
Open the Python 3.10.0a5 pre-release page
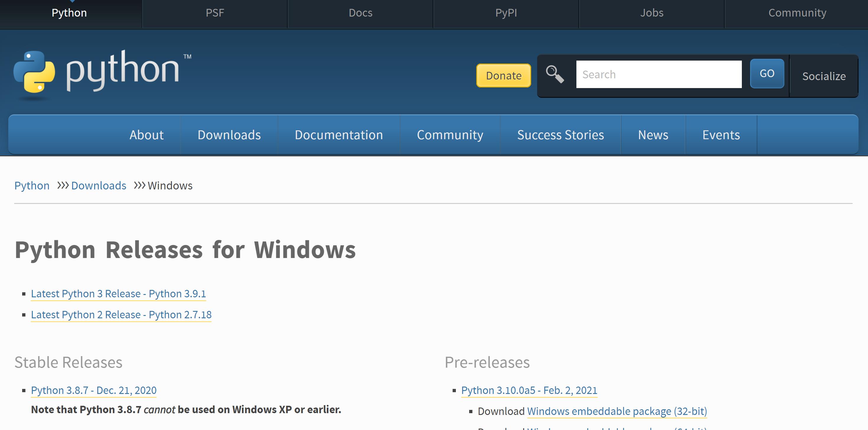[x=529, y=390]
